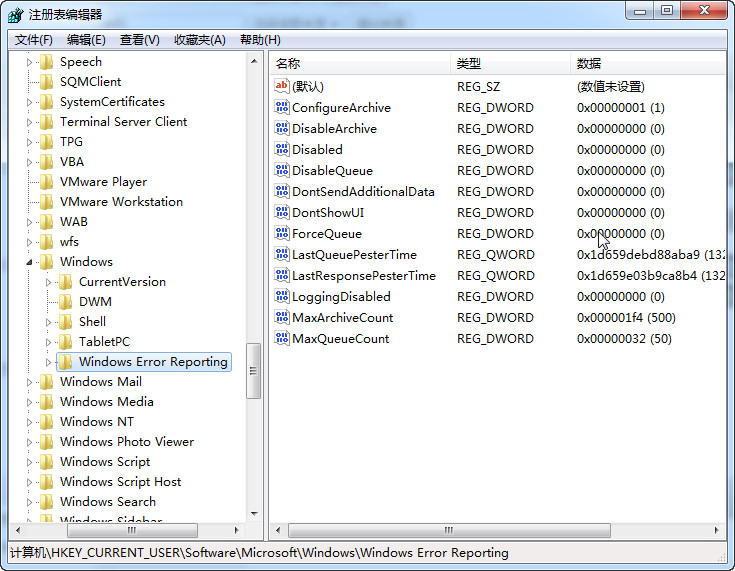
Task: Click the Windows Error Reporting folder icon
Action: coord(66,361)
